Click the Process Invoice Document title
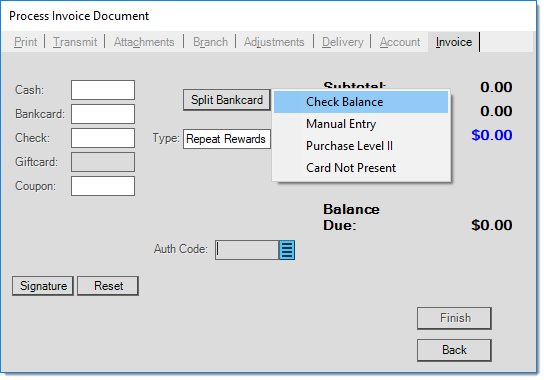Image resolution: width=544 pixels, height=380 pixels. [79, 16]
